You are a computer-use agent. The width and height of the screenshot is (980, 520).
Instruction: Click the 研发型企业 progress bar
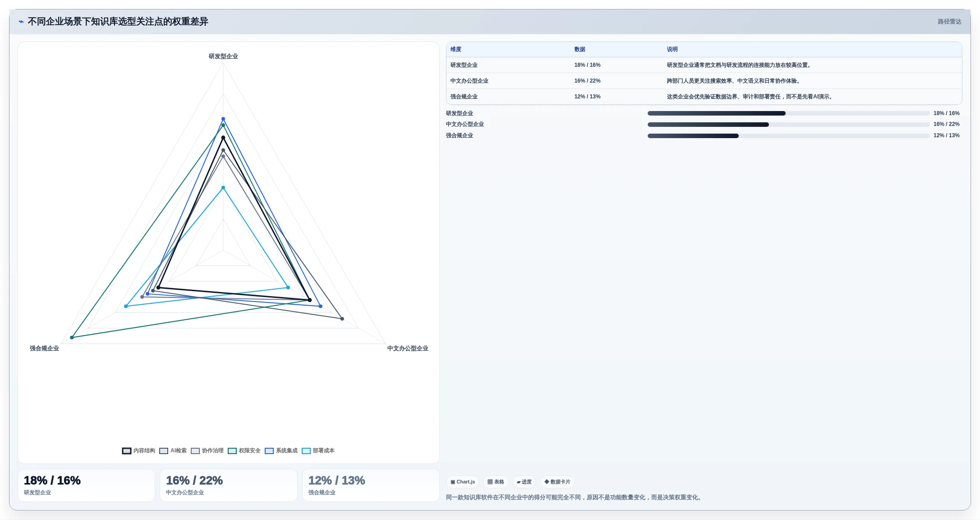(x=788, y=113)
